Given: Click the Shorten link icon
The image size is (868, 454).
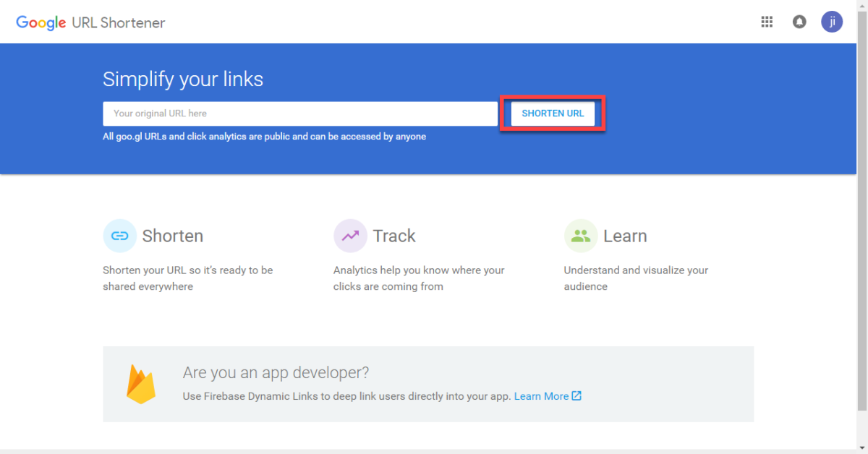Looking at the screenshot, I should (120, 236).
